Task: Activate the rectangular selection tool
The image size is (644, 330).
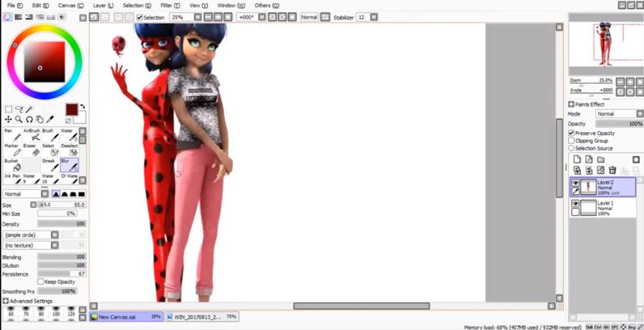Action: (x=9, y=109)
